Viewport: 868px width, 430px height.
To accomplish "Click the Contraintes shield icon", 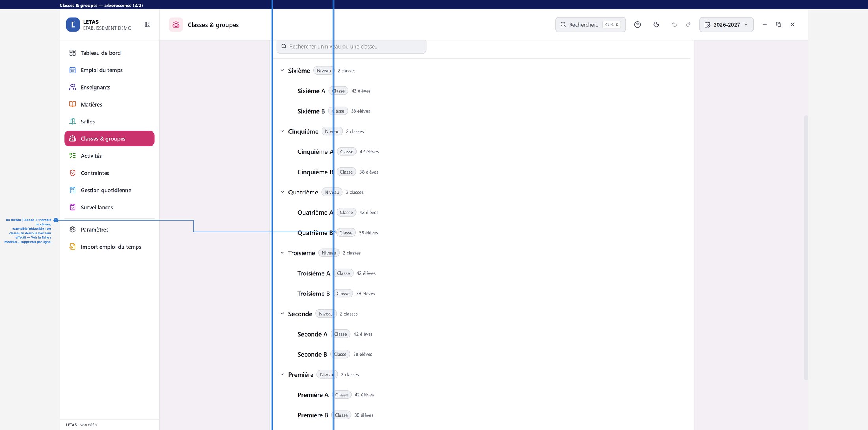I will tap(73, 173).
